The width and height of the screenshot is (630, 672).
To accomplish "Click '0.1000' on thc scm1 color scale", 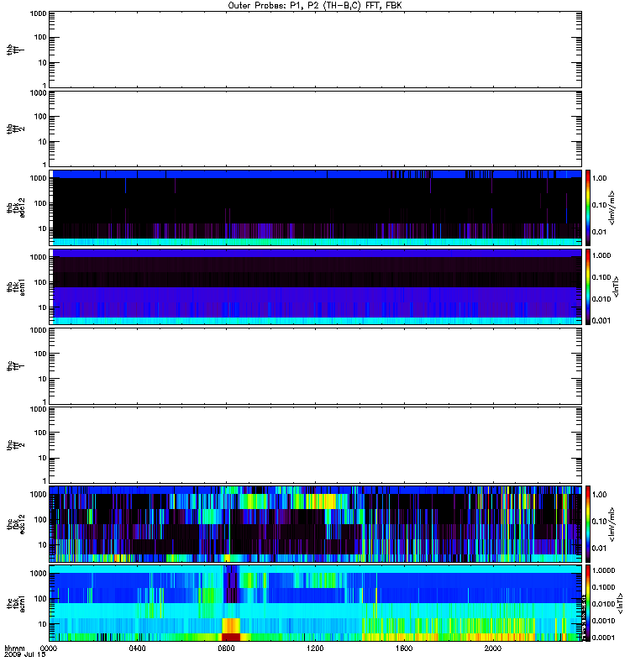I will pos(603,587).
